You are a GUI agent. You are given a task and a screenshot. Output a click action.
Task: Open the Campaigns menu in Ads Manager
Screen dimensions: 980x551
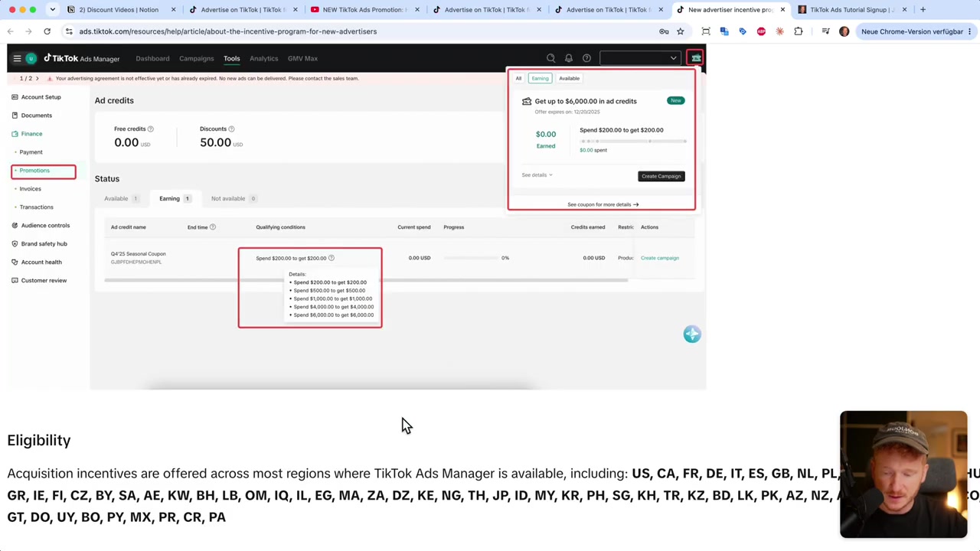pyautogui.click(x=196, y=58)
